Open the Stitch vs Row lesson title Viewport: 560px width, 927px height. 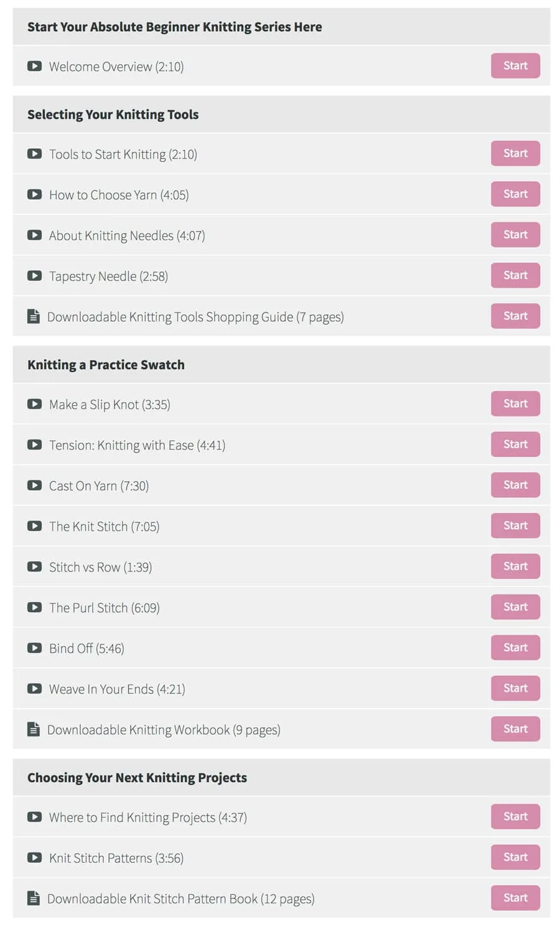[100, 567]
